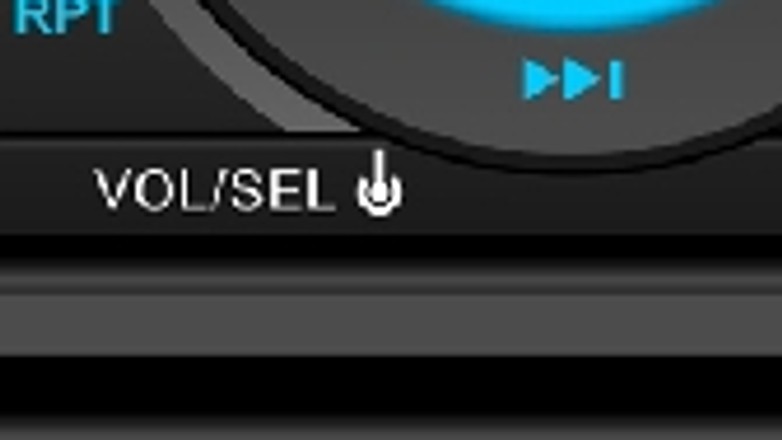
Task: Click the black band beneath VOL/SEL
Action: (x=391, y=249)
